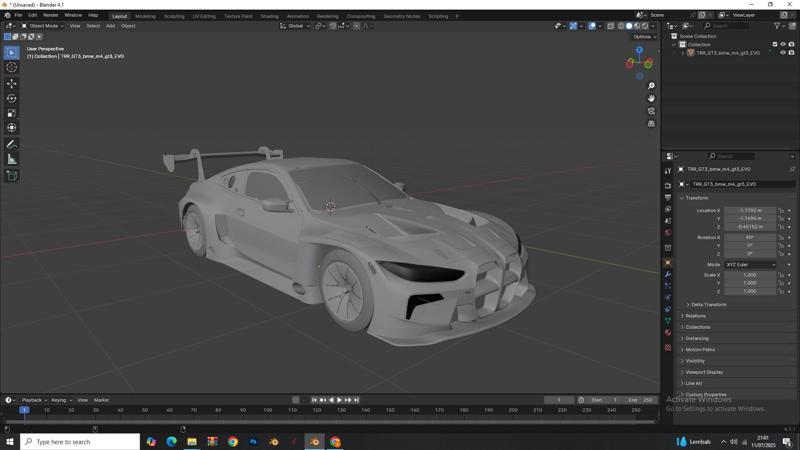
Task: Expand the Instancing panel
Action: [x=697, y=338]
